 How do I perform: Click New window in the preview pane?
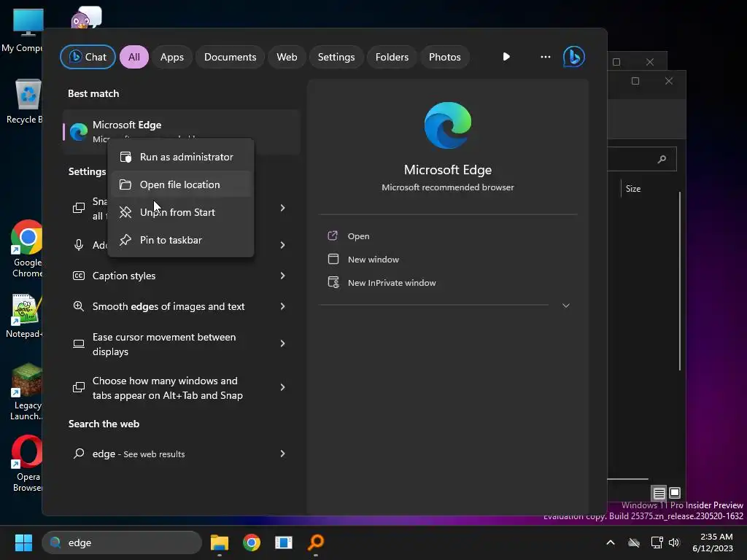pos(373,260)
